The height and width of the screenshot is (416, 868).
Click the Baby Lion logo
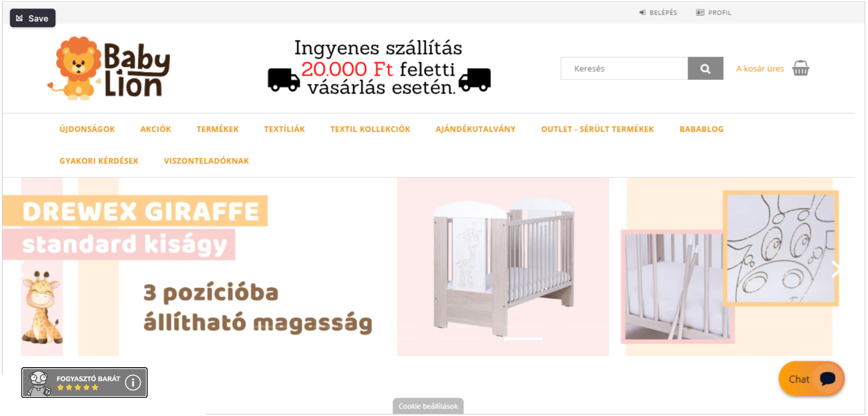108,68
